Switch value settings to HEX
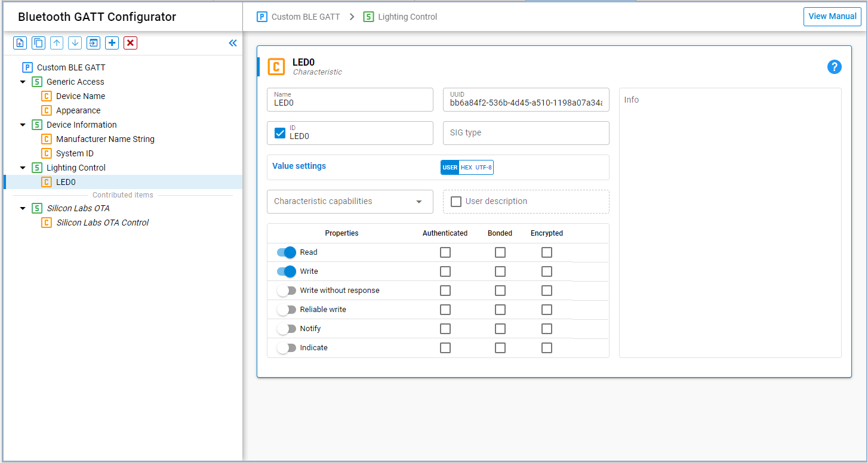The width and height of the screenshot is (868, 463). (466, 168)
